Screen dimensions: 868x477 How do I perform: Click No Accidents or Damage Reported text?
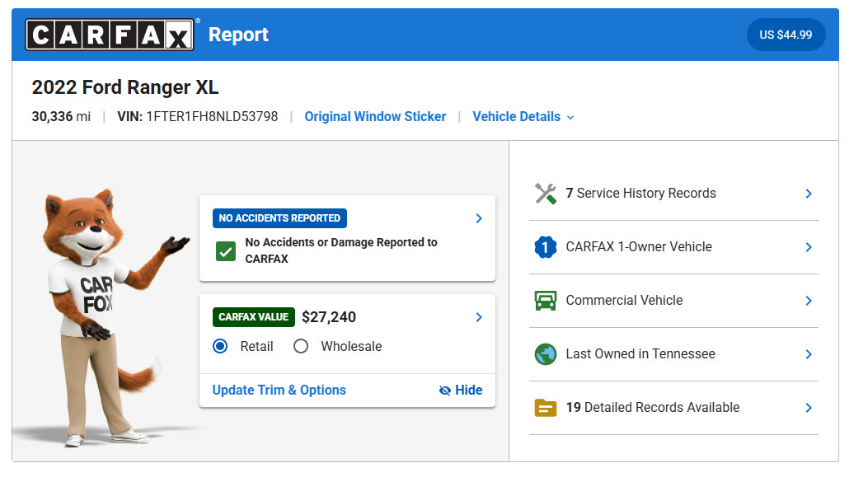[x=341, y=250]
